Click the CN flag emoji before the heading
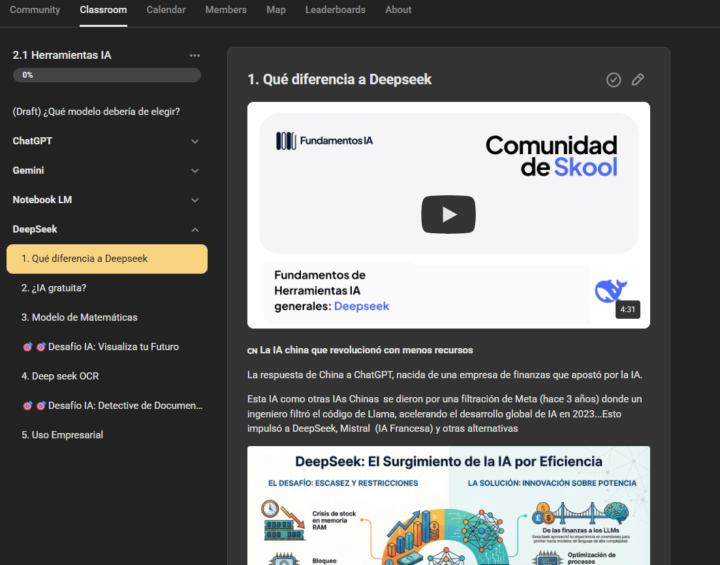Screen dimensions: 720x565 252,351
